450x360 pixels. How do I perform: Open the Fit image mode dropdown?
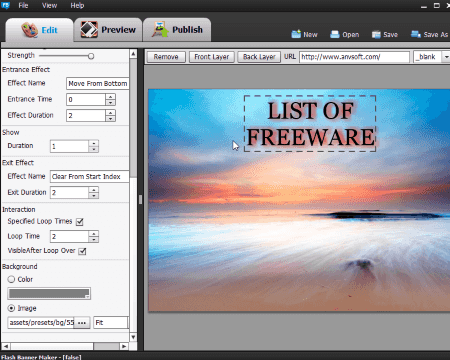[x=111, y=323]
